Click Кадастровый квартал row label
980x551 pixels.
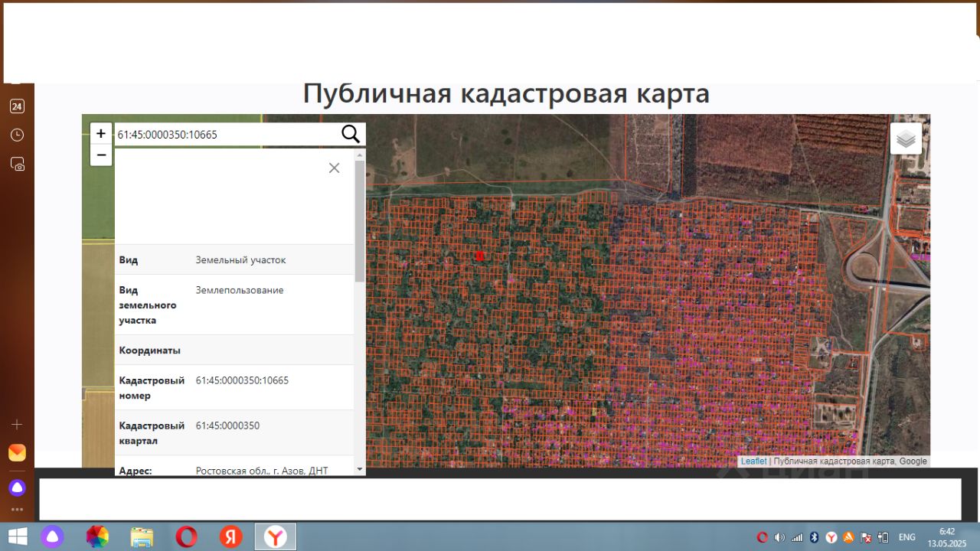click(152, 433)
